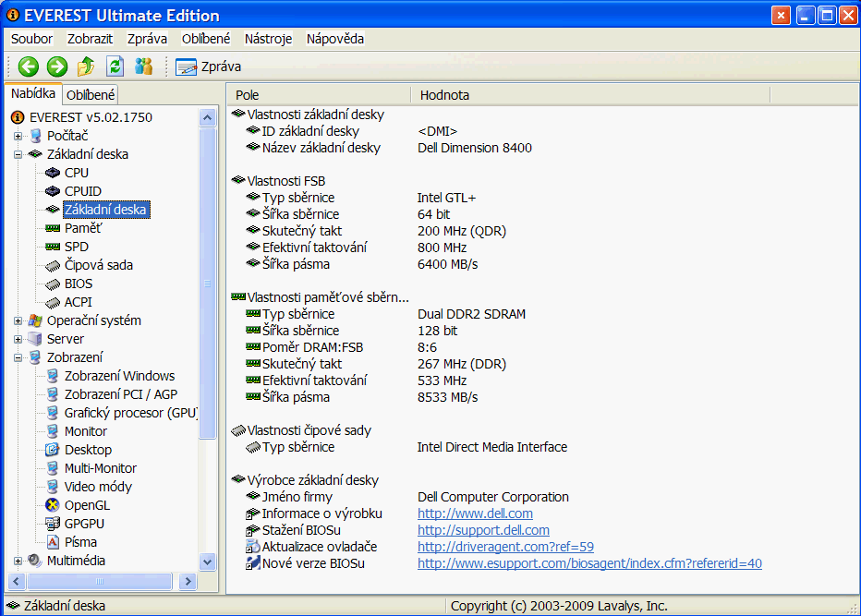
Task: Open the driveragent.com driver update link
Action: pos(505,547)
